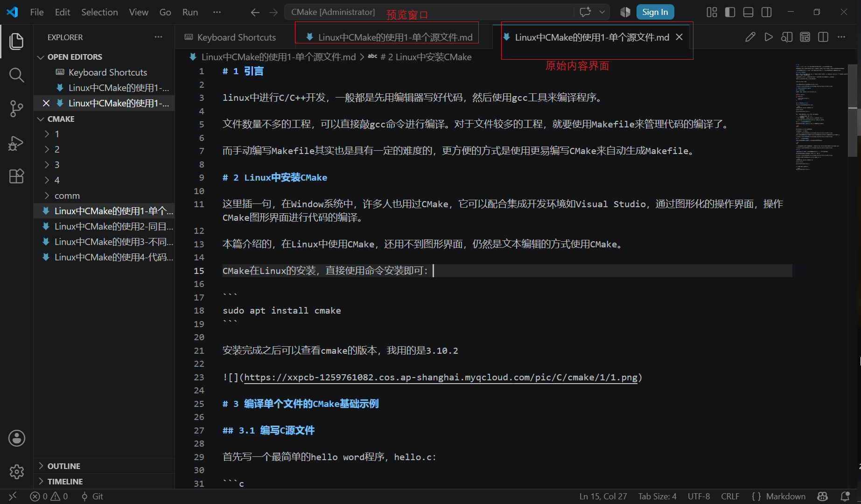Expand folder 2 in the CMAKE tree
This screenshot has height=504, width=861.
105,149
